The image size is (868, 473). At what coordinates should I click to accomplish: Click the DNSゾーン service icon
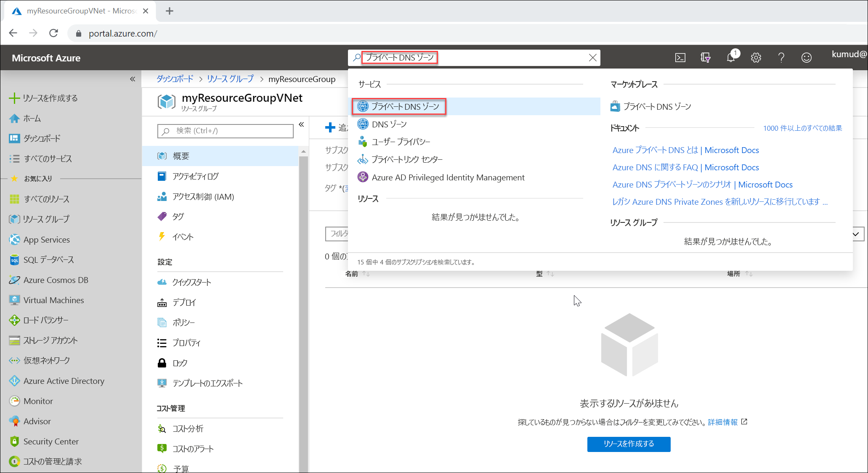362,124
